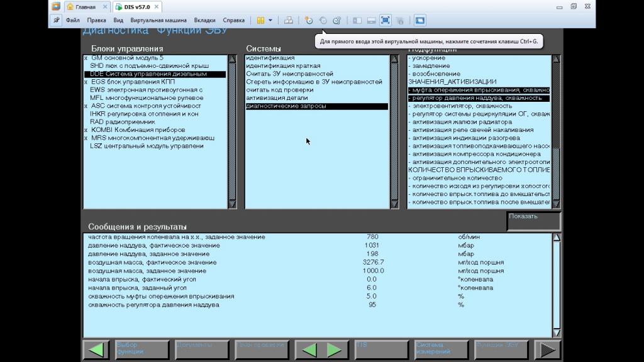Click the yellow pause virtual machine icon
644x362 pixels.
260,20
